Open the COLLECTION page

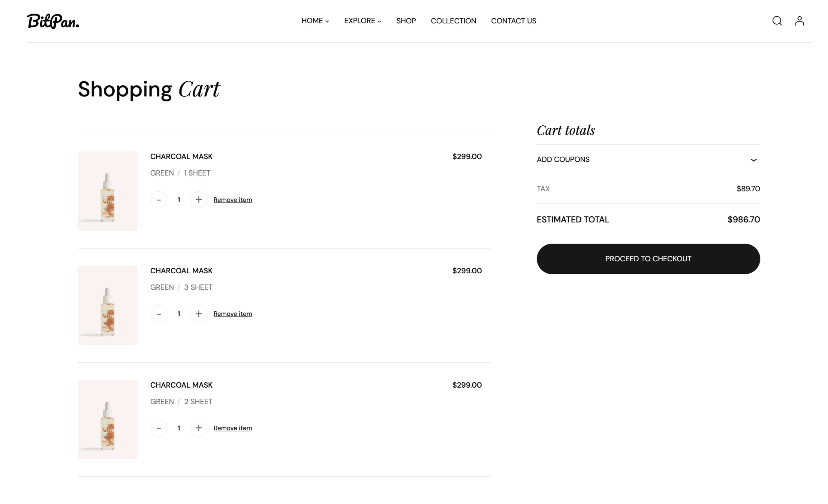pyautogui.click(x=453, y=21)
